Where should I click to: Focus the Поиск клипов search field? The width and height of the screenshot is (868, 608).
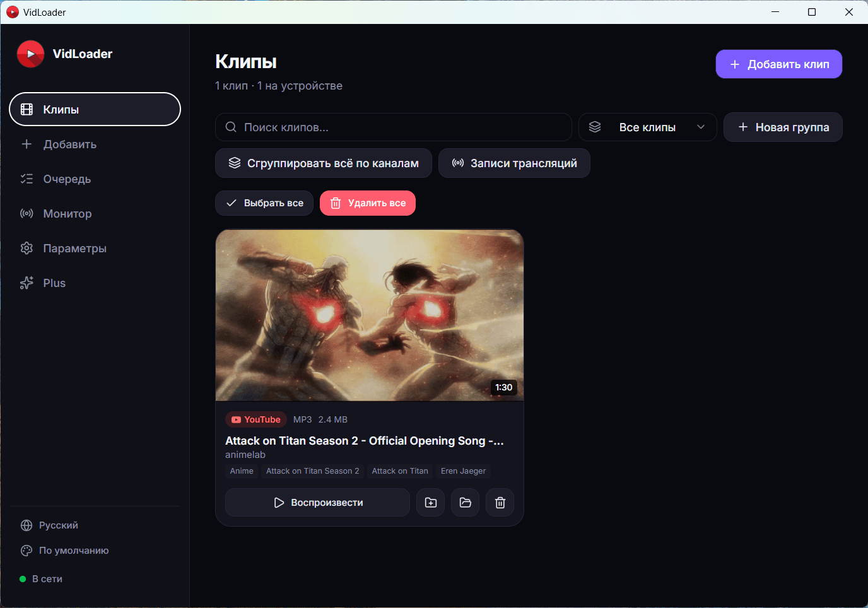pos(394,127)
